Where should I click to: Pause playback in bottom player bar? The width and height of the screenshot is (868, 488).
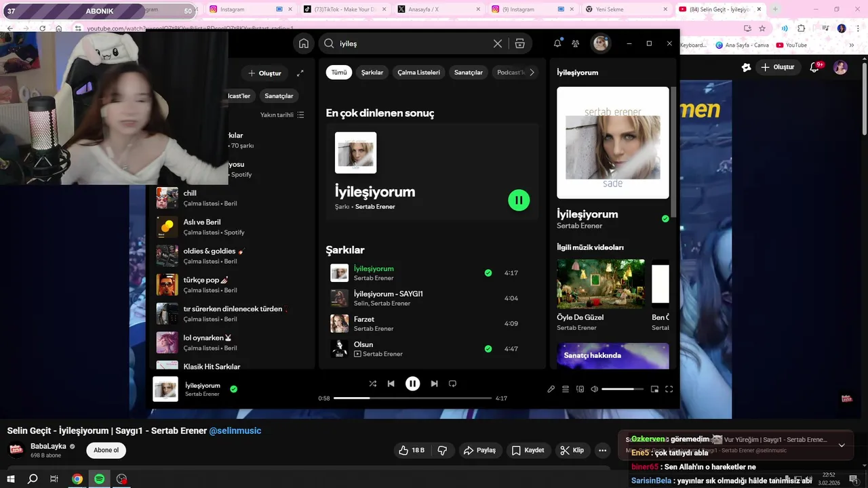(412, 384)
